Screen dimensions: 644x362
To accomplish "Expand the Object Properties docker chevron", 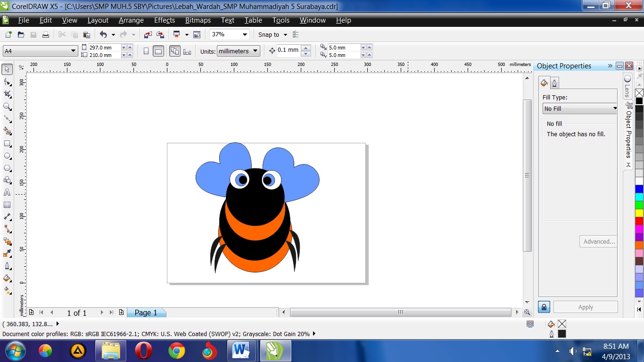I will point(610,66).
